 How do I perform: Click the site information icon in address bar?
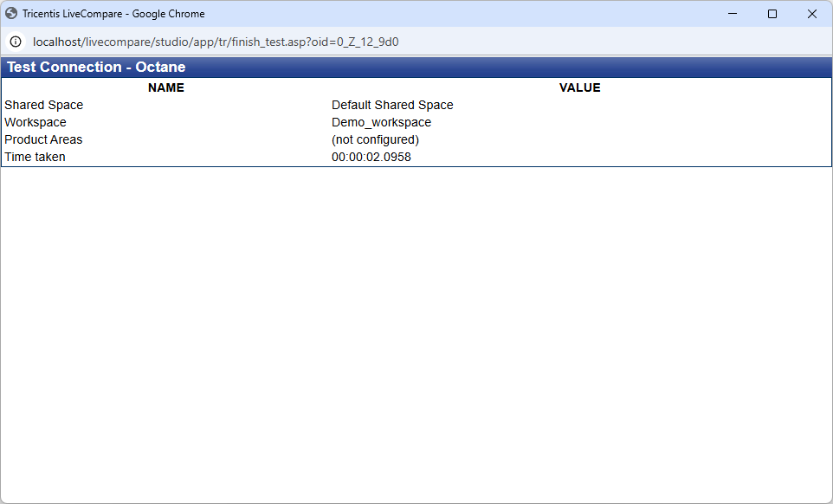pyautogui.click(x=16, y=42)
